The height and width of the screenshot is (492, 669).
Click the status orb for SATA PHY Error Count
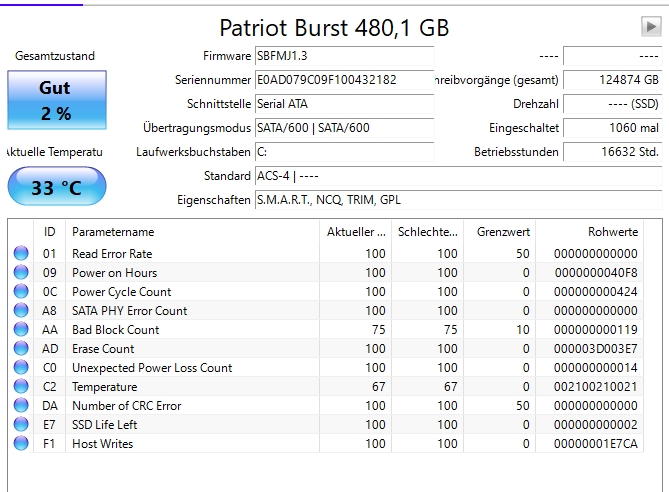pos(21,310)
